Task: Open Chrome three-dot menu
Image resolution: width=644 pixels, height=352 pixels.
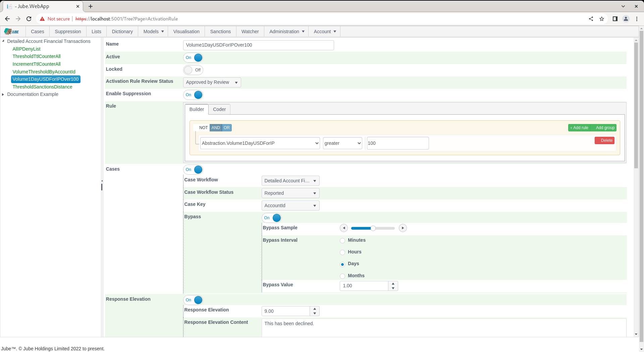Action: tap(637, 19)
